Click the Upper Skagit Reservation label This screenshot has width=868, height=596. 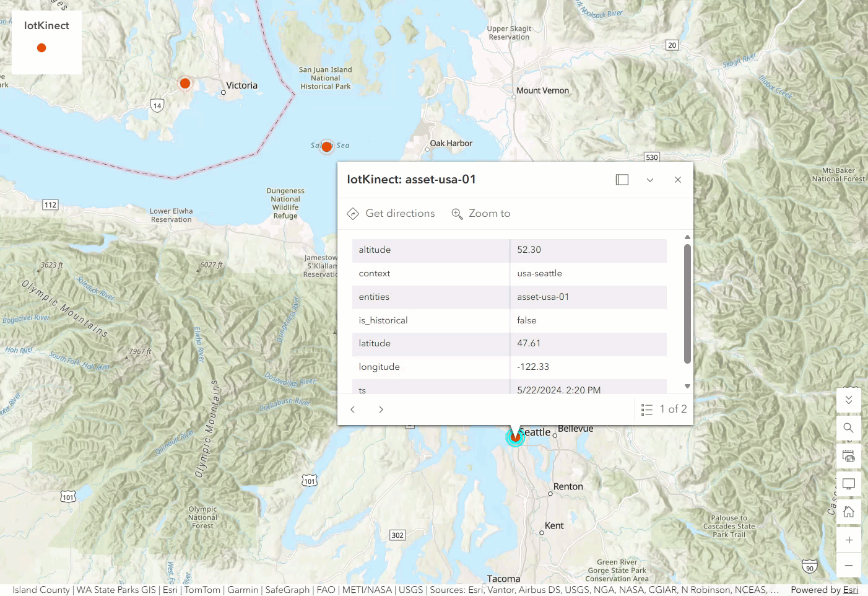tap(509, 33)
